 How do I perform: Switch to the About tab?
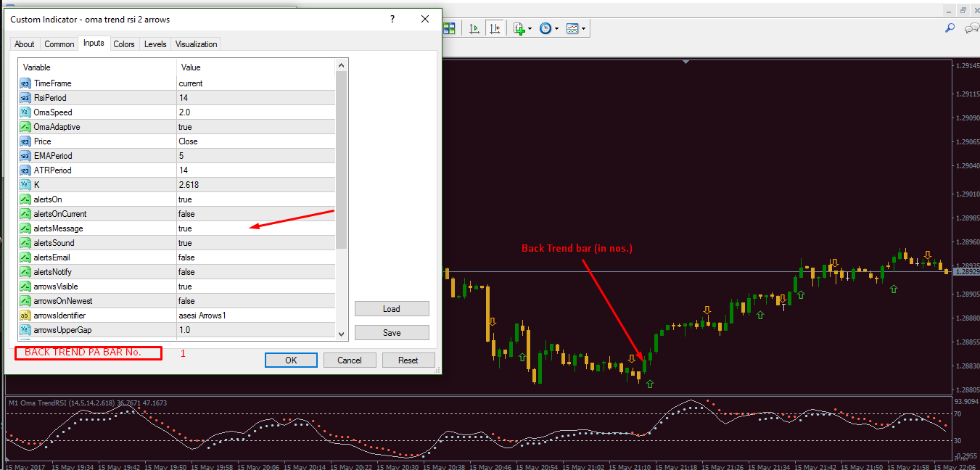25,44
